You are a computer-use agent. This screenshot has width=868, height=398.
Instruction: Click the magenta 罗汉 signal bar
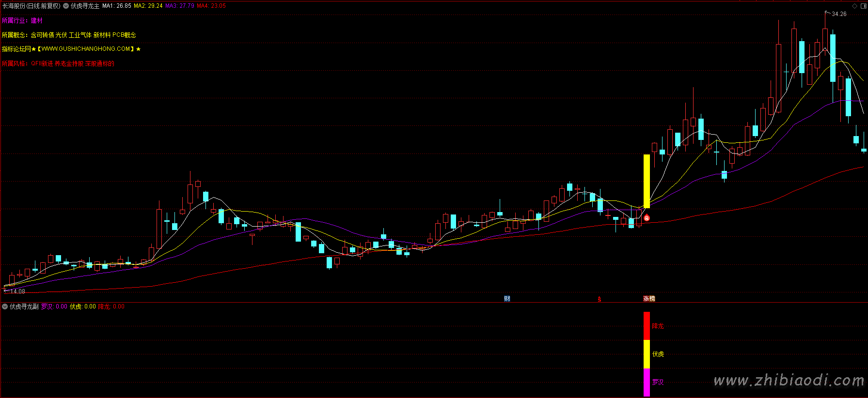coord(647,383)
